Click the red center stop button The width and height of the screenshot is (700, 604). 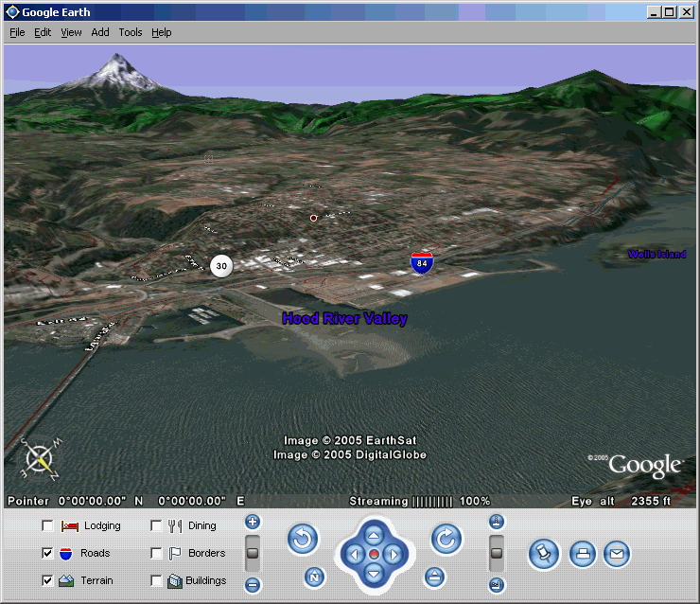374,555
